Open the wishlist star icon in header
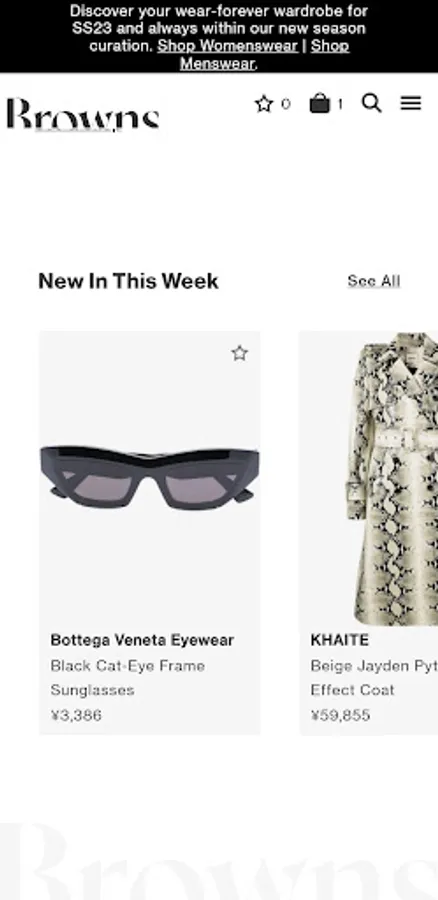438x900 pixels. click(x=264, y=104)
